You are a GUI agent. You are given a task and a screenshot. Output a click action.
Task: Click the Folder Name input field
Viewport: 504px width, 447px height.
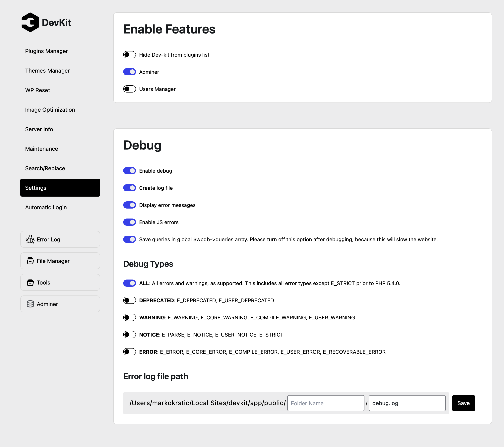coord(326,403)
